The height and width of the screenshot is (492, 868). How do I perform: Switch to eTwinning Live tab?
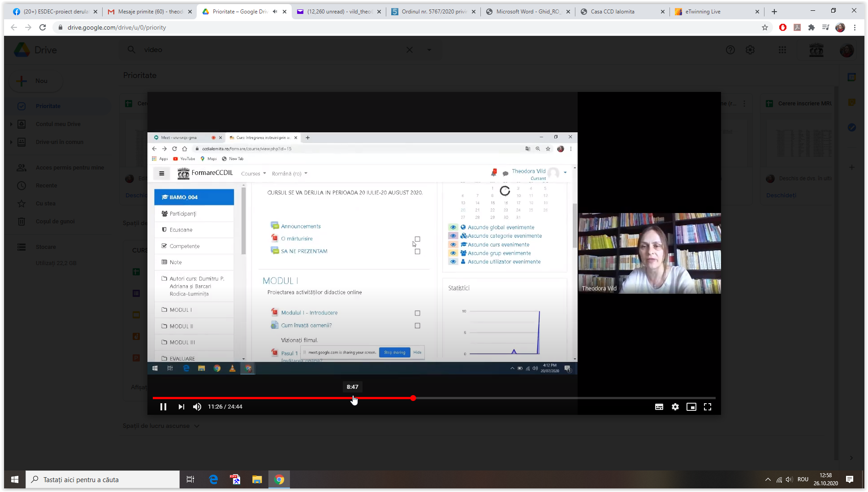[717, 12]
